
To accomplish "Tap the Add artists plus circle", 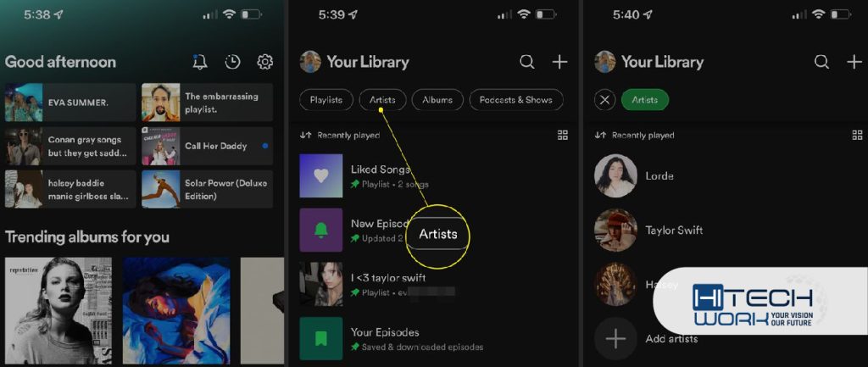I will [615, 339].
